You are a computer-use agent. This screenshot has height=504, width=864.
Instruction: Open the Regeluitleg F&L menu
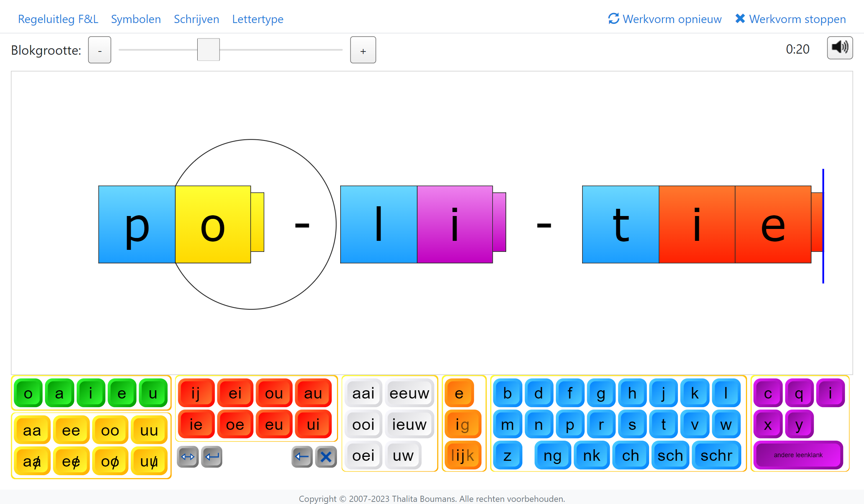click(x=58, y=19)
